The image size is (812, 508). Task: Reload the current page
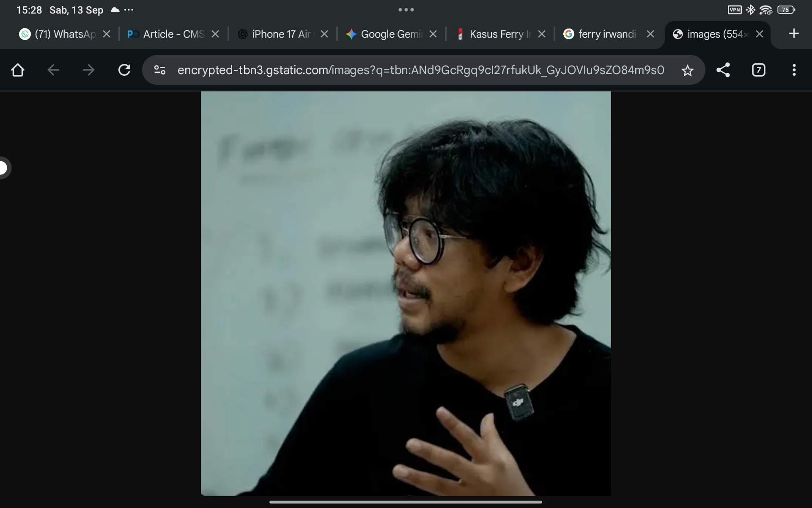pyautogui.click(x=124, y=70)
